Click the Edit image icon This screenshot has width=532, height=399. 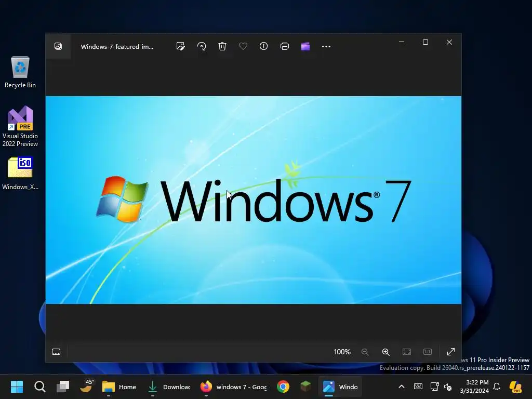[x=181, y=46]
